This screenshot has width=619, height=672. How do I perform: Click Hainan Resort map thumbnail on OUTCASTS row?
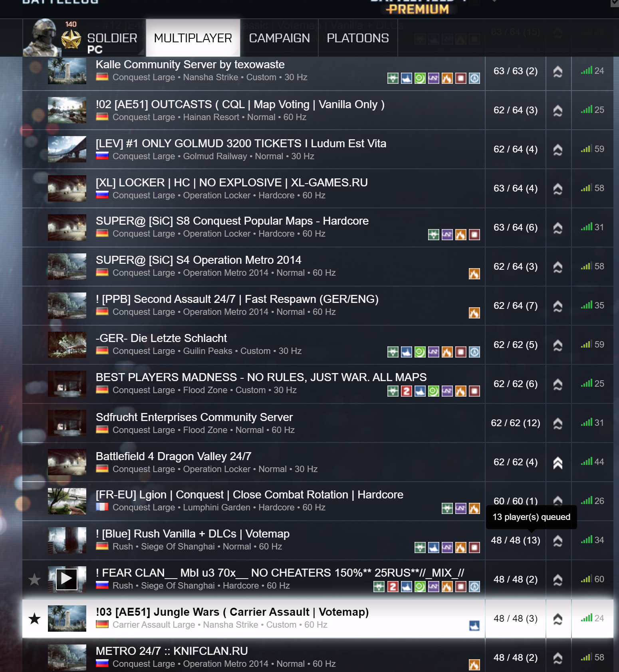tap(67, 110)
